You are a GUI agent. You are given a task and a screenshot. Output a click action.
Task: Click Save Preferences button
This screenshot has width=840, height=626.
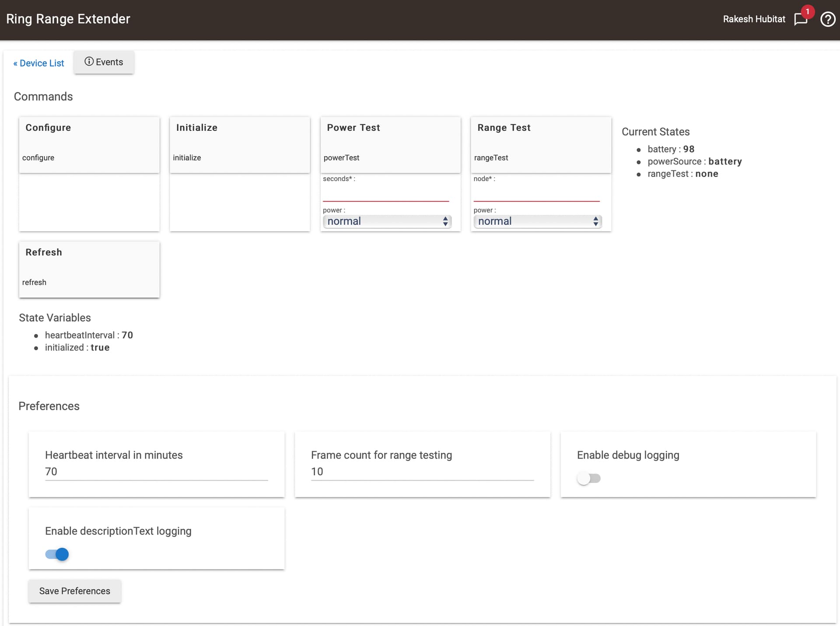(x=75, y=591)
